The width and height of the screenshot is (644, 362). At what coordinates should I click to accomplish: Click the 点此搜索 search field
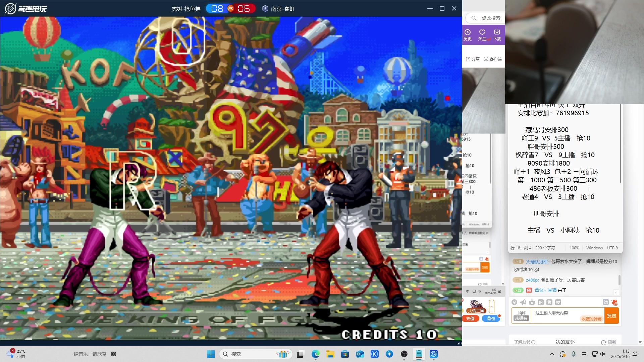coord(485,18)
